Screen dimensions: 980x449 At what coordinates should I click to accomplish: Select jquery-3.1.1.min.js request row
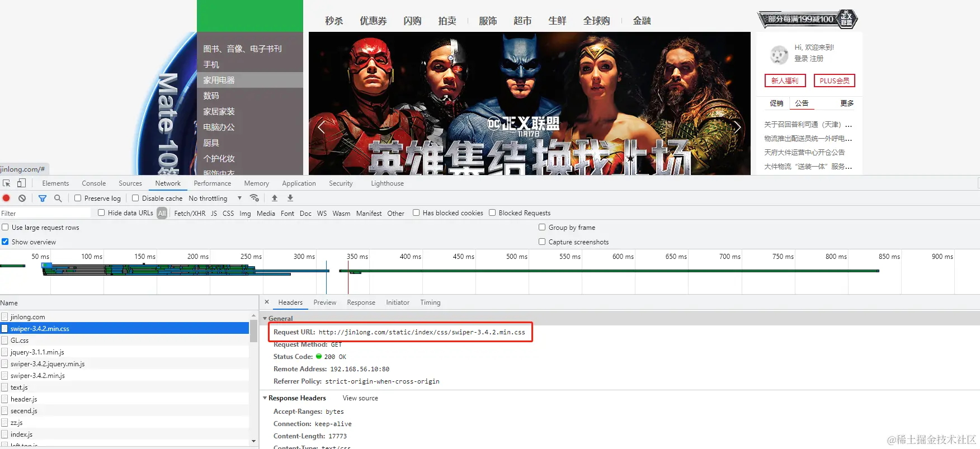[x=124, y=352]
